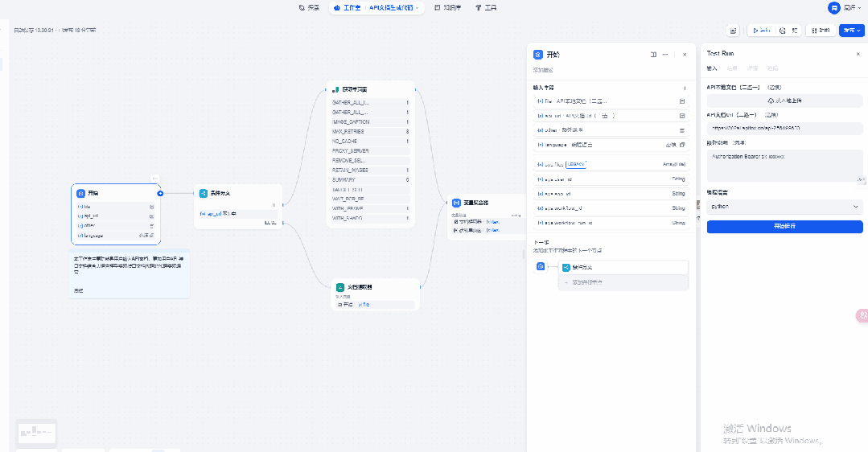The width and height of the screenshot is (868, 452).
Task: Expand the blue Publish dropdown button
Action: click(851, 31)
